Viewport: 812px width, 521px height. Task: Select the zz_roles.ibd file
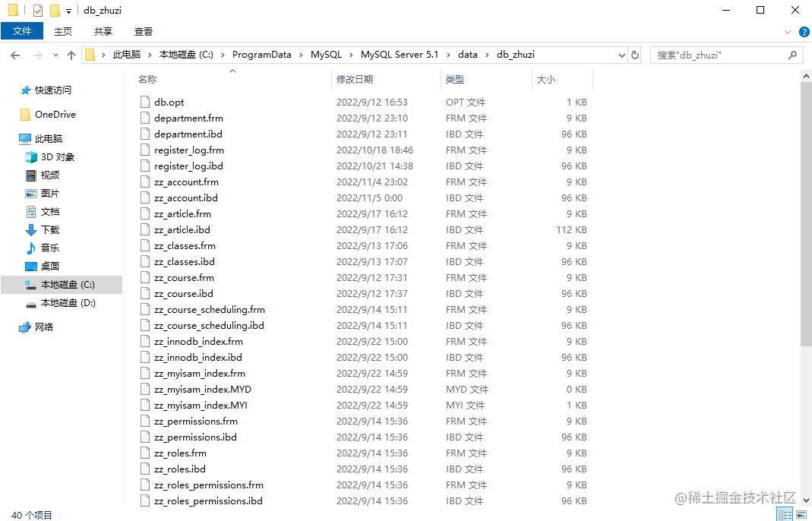(x=180, y=469)
